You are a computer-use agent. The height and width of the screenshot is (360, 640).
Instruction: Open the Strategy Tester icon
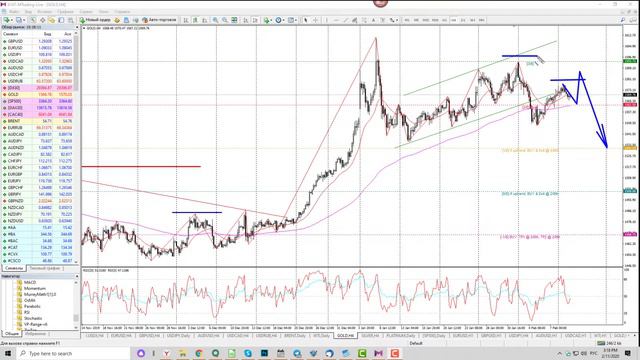click(x=71, y=20)
